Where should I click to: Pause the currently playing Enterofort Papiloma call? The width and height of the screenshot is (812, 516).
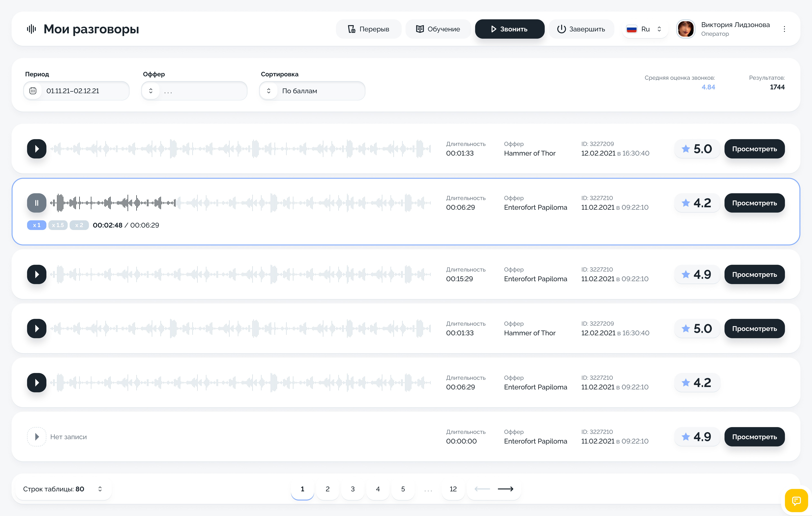click(36, 203)
